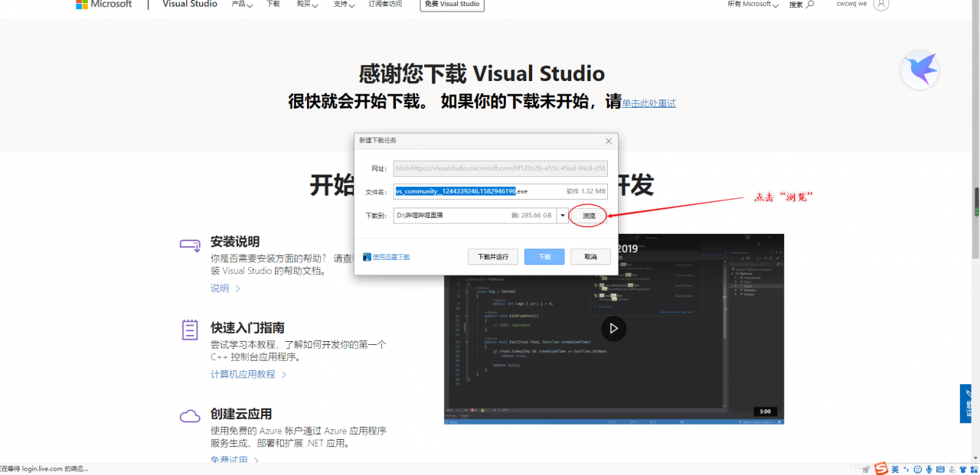Click the Microsoft logo icon
The image size is (980, 475).
(x=81, y=5)
